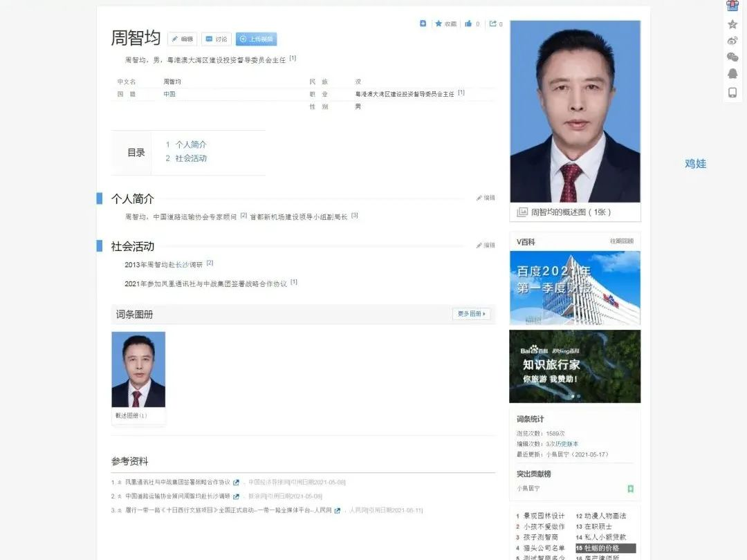Open hot search item 在职硕士
The height and width of the screenshot is (560, 747).
[598, 527]
